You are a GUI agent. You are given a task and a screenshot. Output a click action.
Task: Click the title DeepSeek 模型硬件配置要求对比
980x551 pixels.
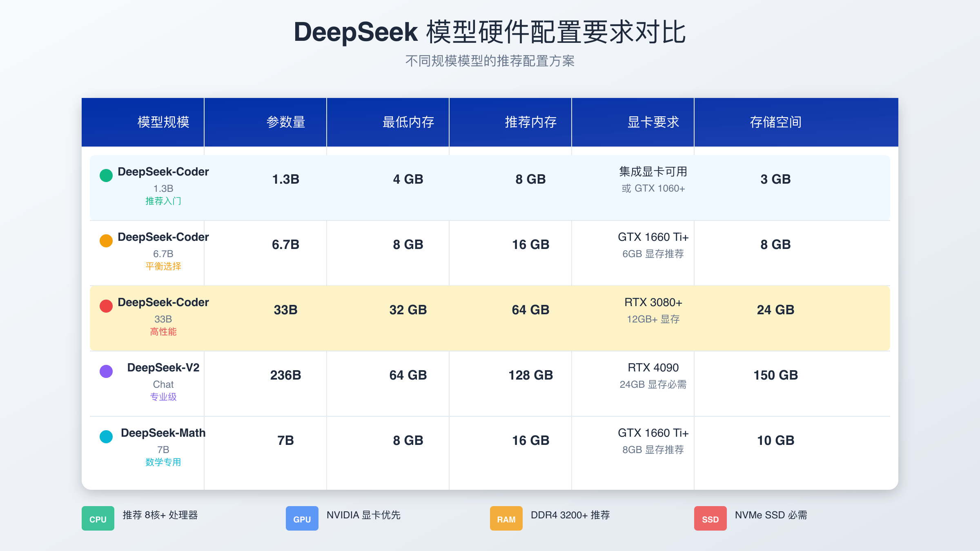point(490,32)
